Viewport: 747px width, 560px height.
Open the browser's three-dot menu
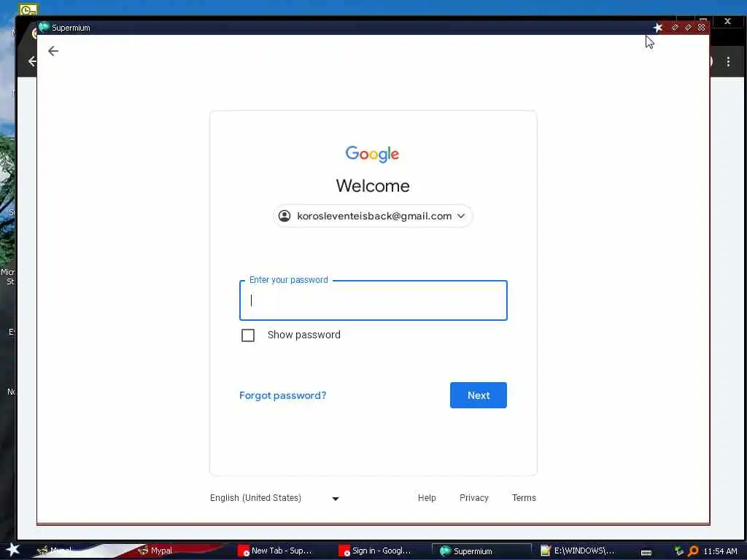(x=728, y=61)
